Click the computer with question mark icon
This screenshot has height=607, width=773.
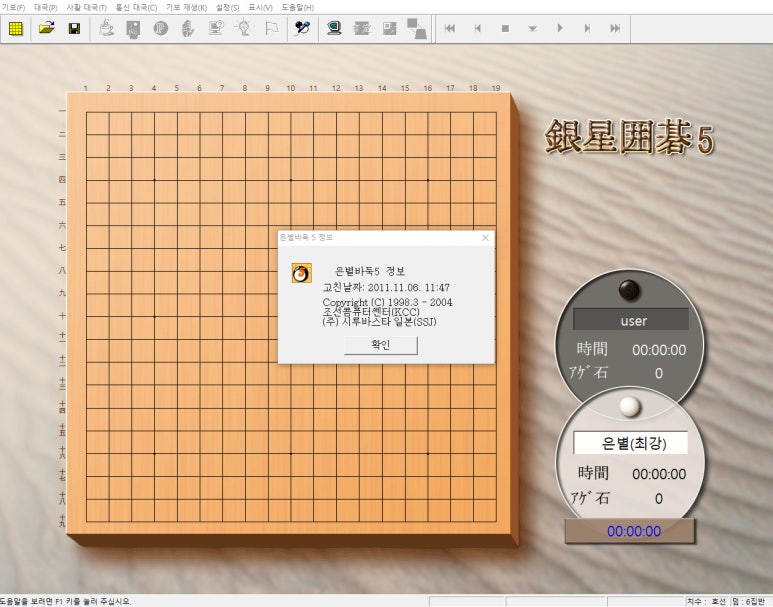click(215, 28)
